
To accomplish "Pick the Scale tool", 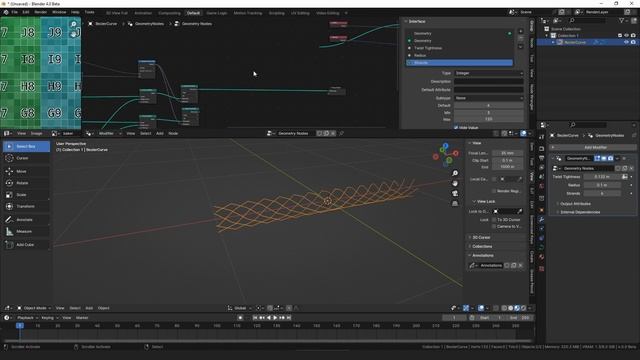I will [x=27, y=195].
